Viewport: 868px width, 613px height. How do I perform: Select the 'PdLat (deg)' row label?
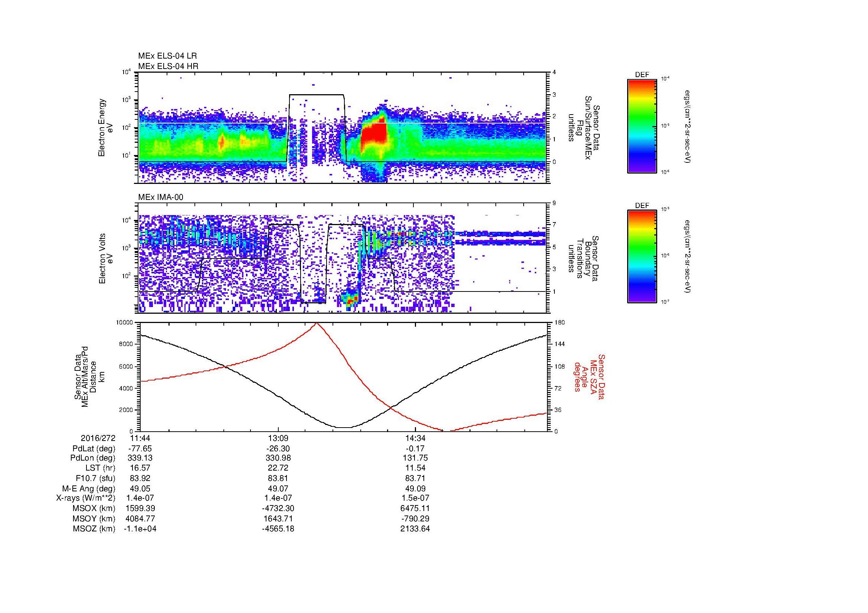click(94, 449)
